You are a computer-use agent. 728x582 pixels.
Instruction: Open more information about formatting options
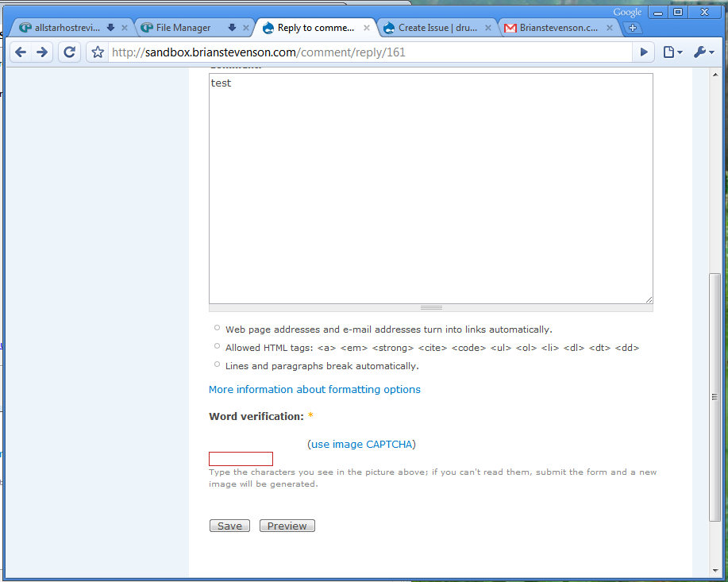(314, 389)
